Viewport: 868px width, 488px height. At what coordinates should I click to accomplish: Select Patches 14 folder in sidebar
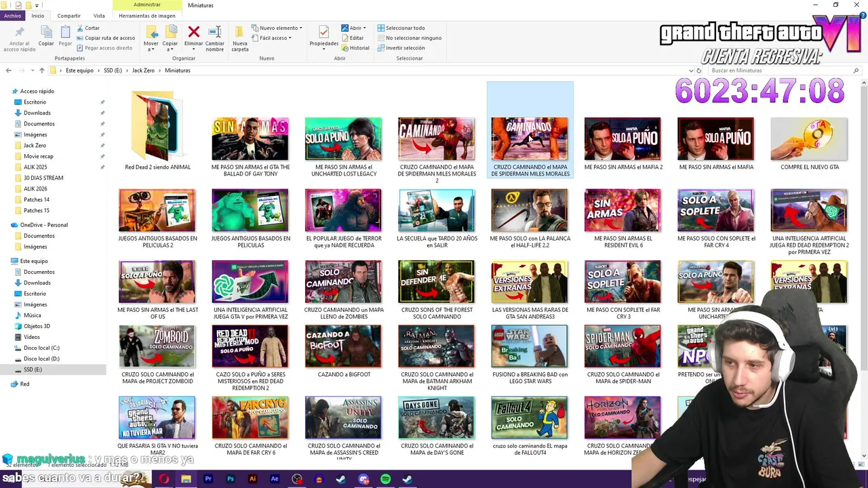coord(37,200)
